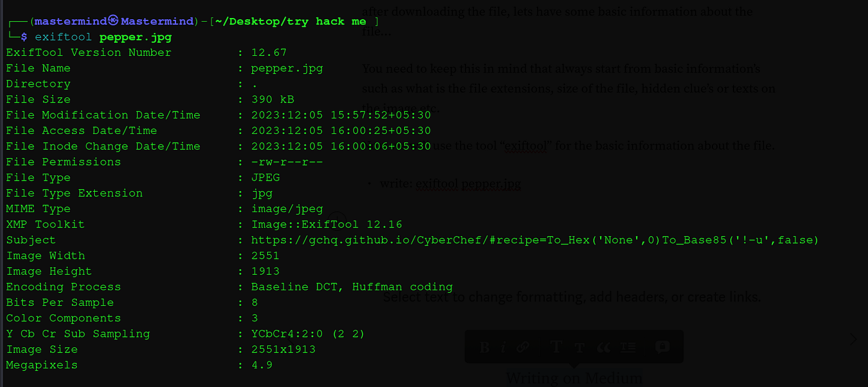Screen dimensions: 868x387
Task: Apply the large T heading style
Action: coord(556,347)
